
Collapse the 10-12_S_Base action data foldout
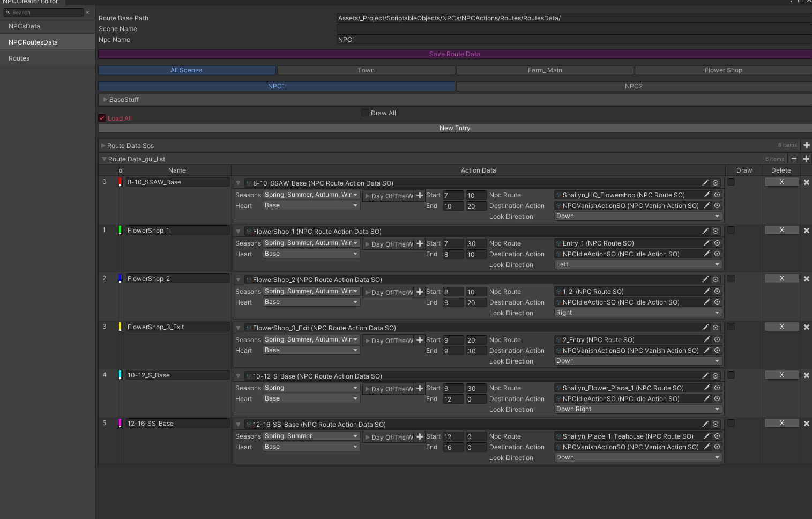tap(238, 376)
